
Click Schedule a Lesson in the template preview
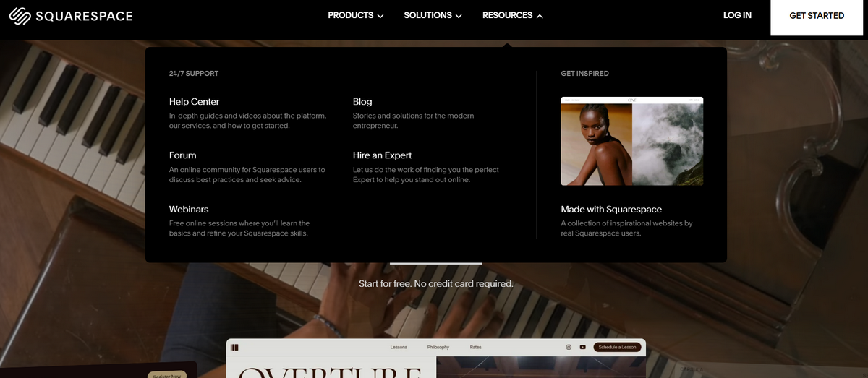(617, 347)
